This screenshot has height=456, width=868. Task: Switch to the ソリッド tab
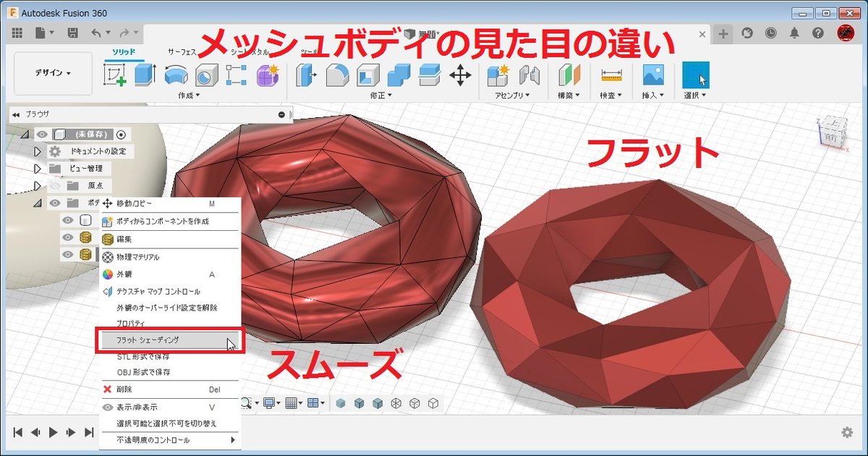(123, 52)
